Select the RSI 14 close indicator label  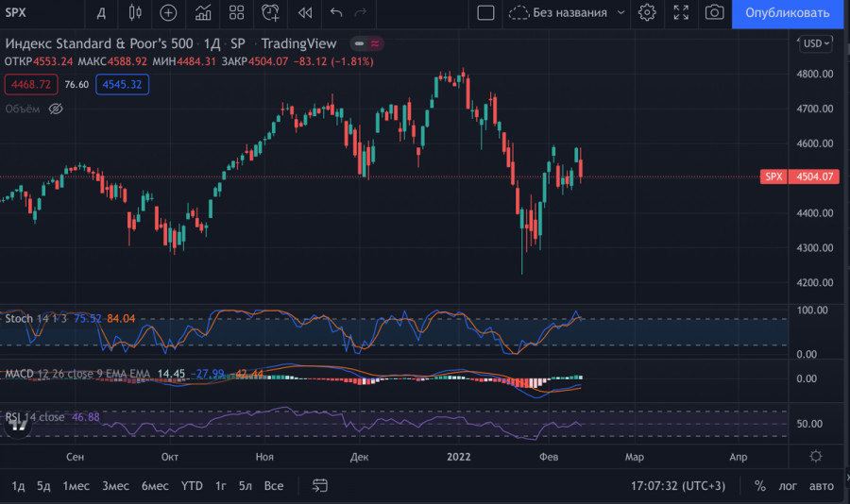coord(35,417)
